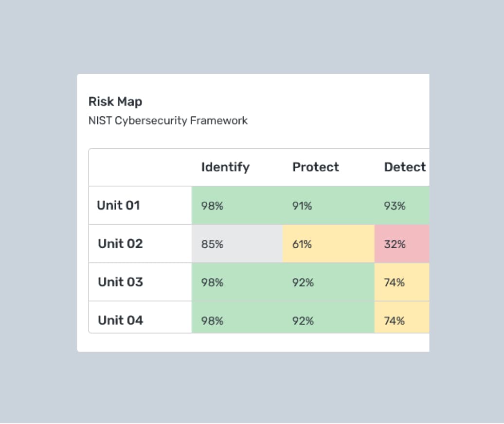
Task: Open Unit 03 Detect cell with 74%
Action: click(402, 282)
